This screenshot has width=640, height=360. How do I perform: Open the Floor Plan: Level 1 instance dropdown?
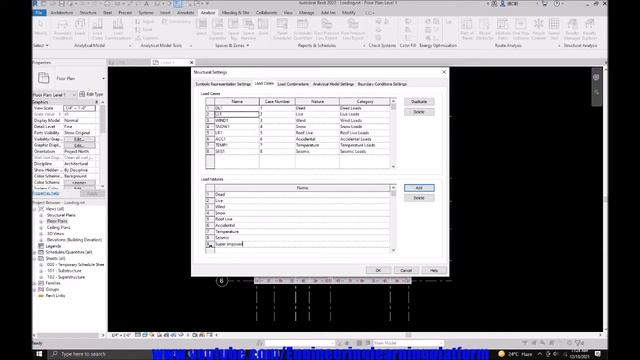click(74, 95)
